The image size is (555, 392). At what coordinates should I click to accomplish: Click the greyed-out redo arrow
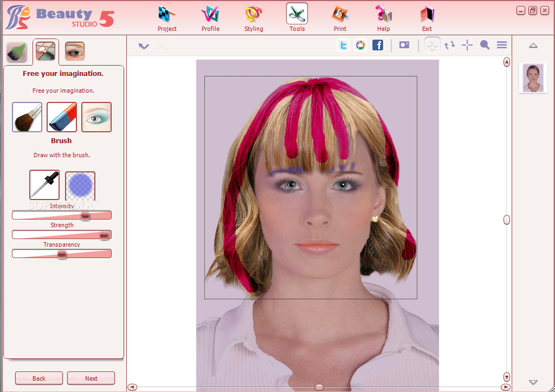162,47
